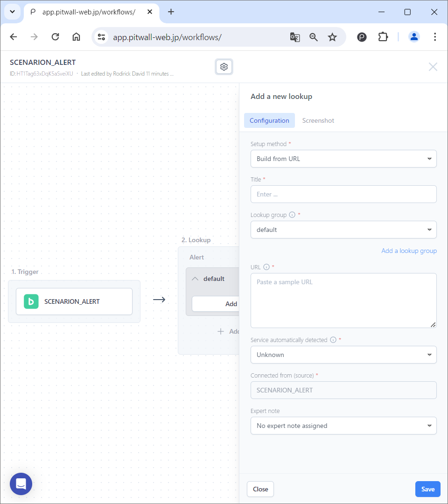
Task: Click the green SCENARION_ALERT trigger icon
Action: [x=31, y=301]
